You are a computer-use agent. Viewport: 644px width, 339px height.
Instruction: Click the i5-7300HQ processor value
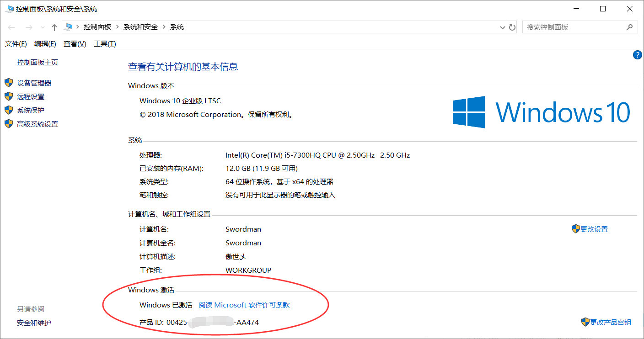pyautogui.click(x=317, y=155)
